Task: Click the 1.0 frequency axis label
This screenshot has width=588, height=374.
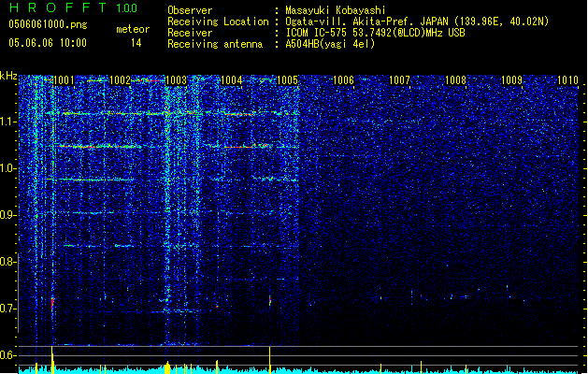Action: click(8, 168)
